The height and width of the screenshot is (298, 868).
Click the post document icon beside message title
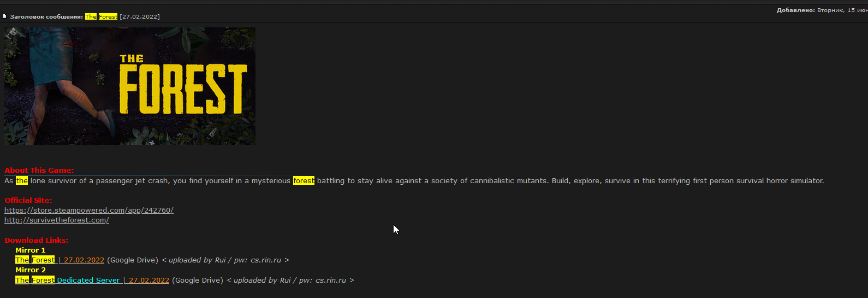5,16
